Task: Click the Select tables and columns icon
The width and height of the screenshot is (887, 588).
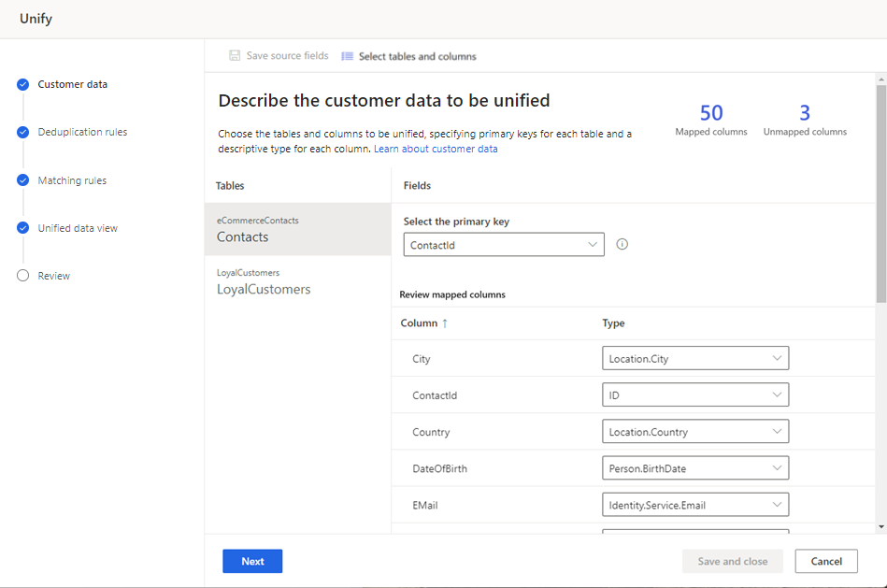Action: click(x=348, y=56)
